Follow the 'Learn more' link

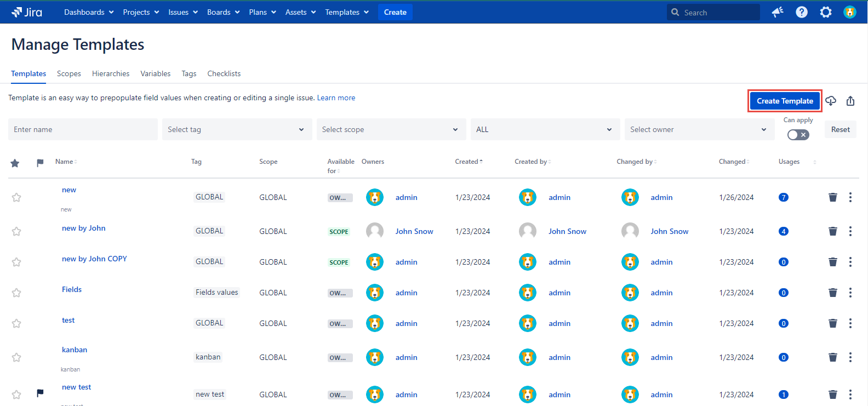(x=336, y=98)
